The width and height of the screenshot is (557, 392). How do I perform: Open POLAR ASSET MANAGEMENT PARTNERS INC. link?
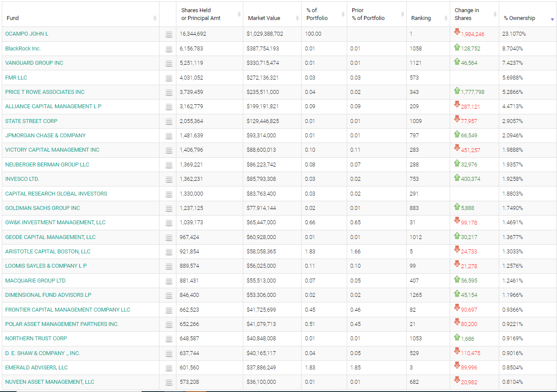tap(62, 324)
